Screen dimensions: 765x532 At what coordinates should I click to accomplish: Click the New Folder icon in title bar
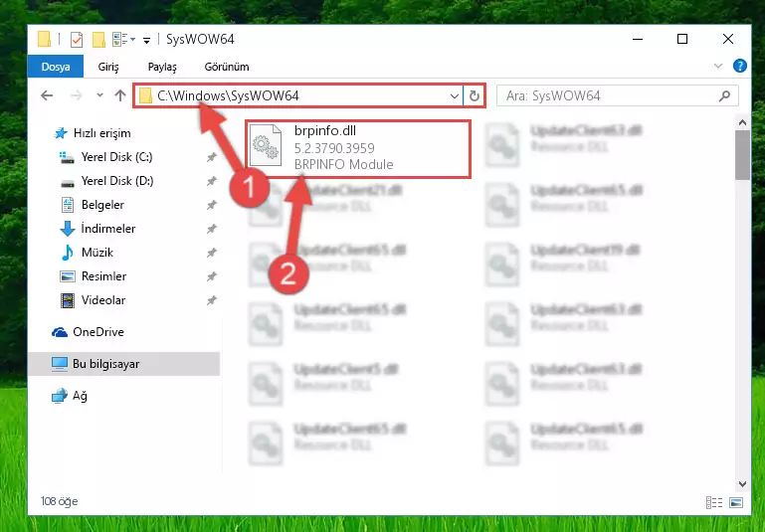(x=98, y=39)
